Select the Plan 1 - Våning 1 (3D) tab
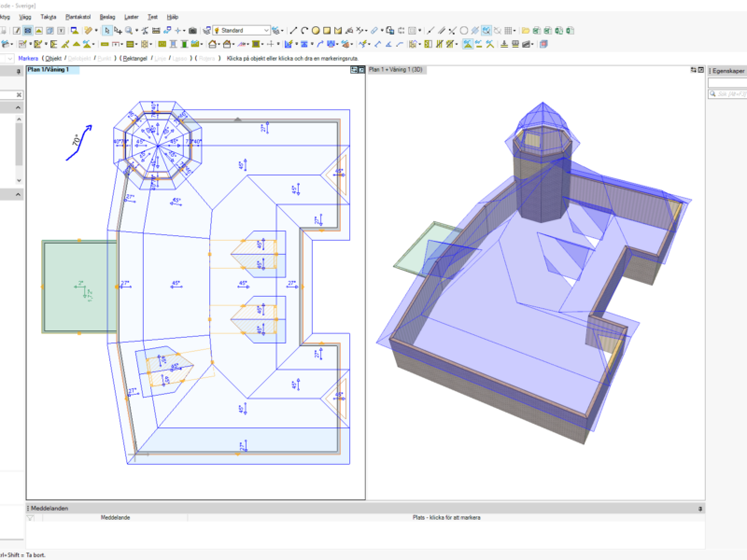Viewport: 747px width, 560px height. point(396,69)
